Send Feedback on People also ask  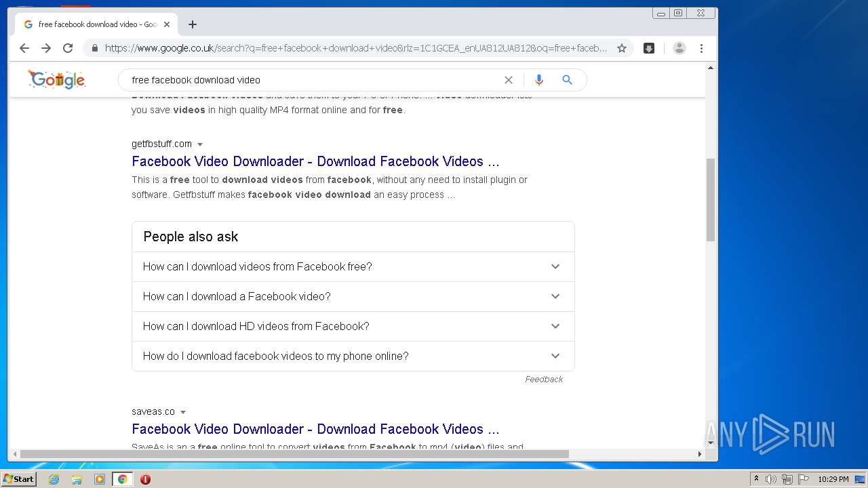(x=544, y=380)
